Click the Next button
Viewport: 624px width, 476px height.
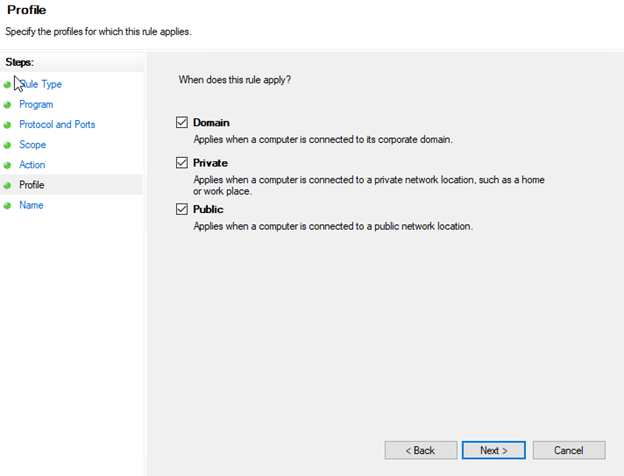(x=493, y=450)
